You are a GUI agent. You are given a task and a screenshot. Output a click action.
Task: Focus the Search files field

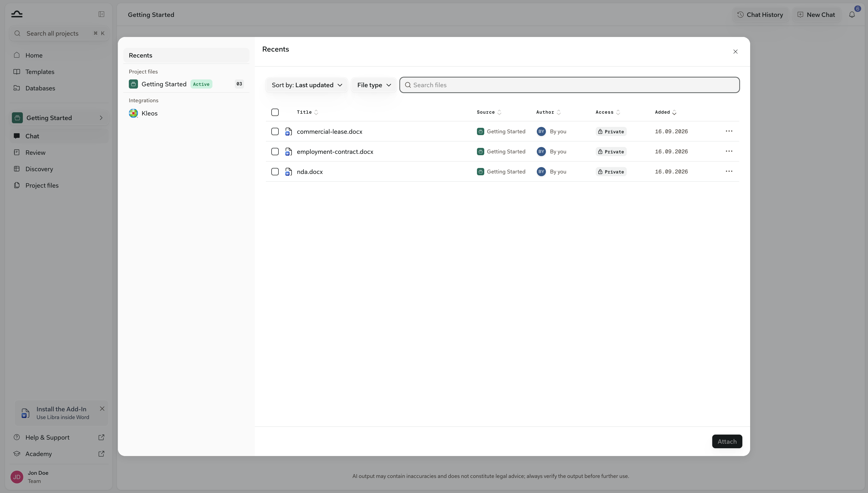569,85
